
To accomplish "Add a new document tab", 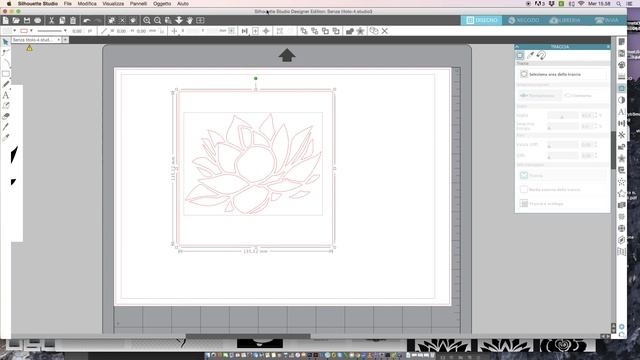I will pos(65,40).
